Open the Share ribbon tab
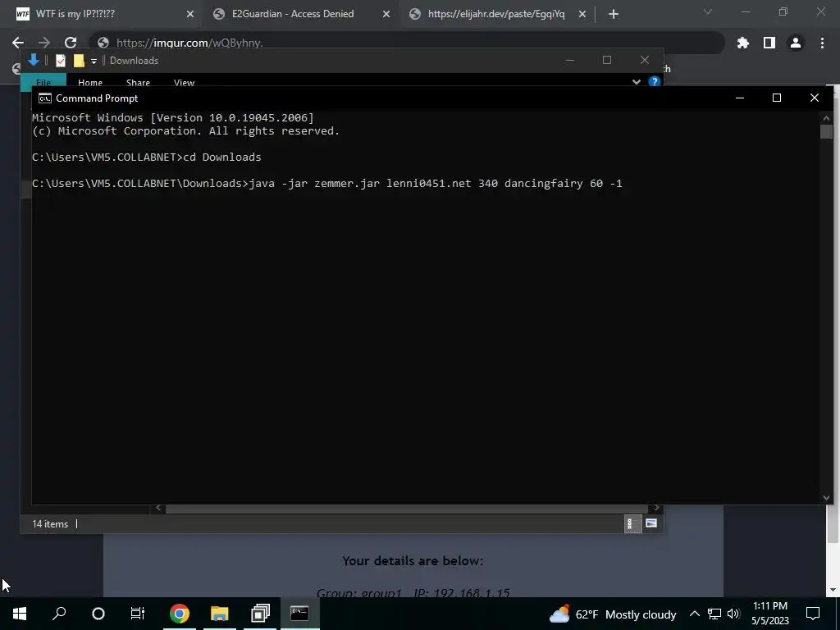Screen dimensions: 840x630 click(138, 82)
